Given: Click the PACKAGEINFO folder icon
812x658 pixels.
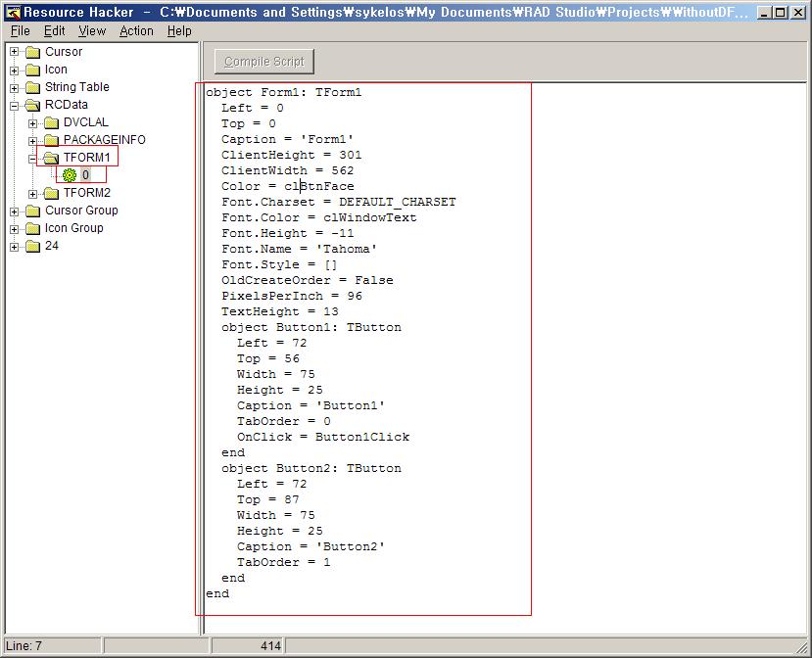Looking at the screenshot, I should (51, 140).
